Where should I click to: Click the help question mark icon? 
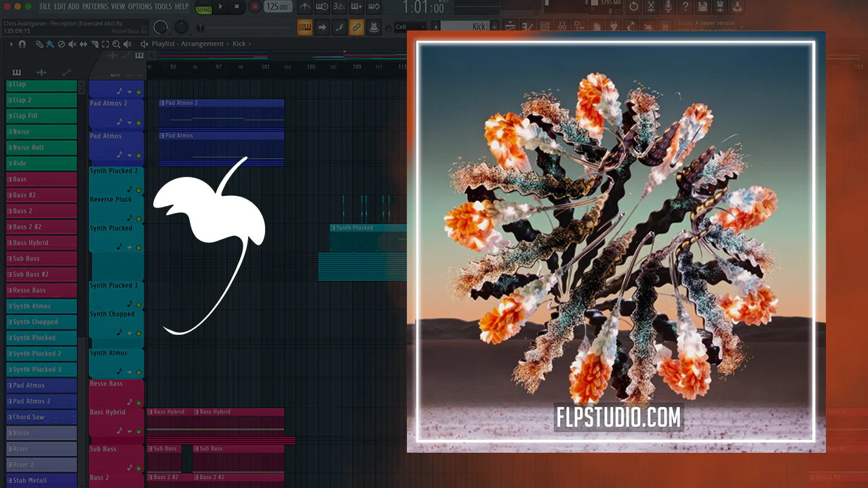pos(686,7)
